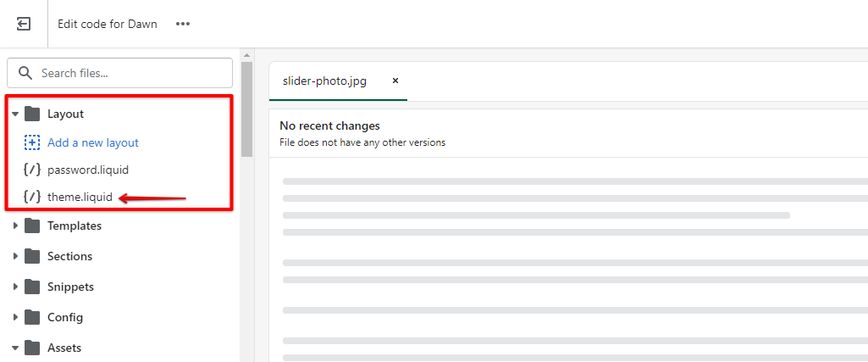Click the theme.liquid file icon
This screenshot has height=362, width=868.
[x=32, y=198]
